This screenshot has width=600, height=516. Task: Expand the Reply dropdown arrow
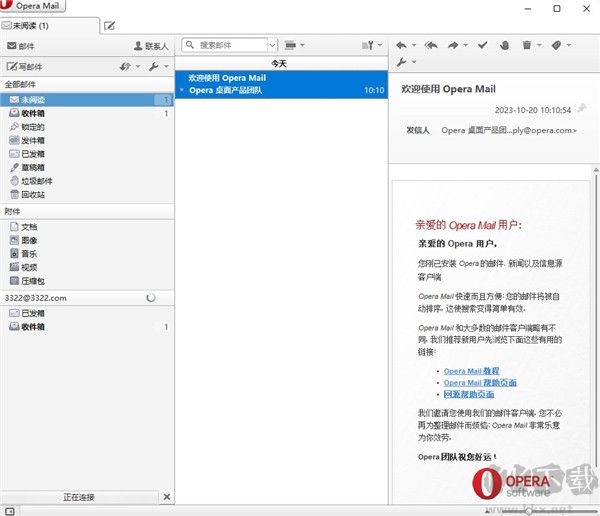tap(414, 45)
